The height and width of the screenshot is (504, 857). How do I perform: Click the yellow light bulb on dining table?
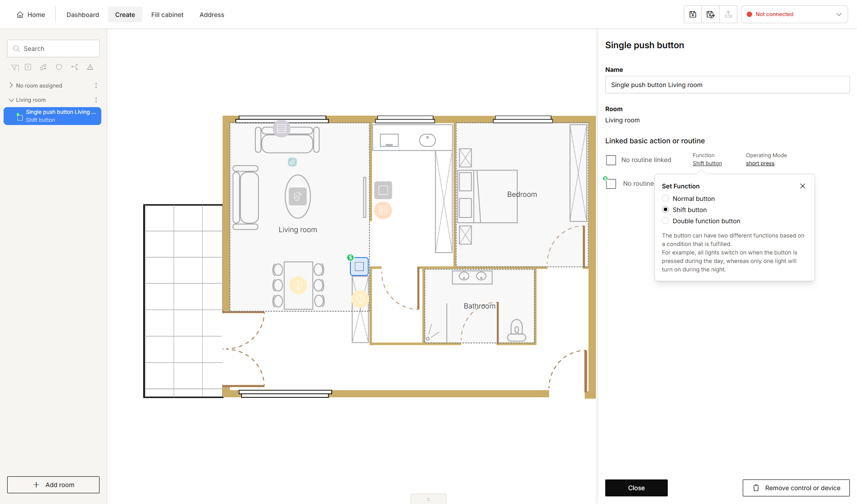(x=298, y=285)
